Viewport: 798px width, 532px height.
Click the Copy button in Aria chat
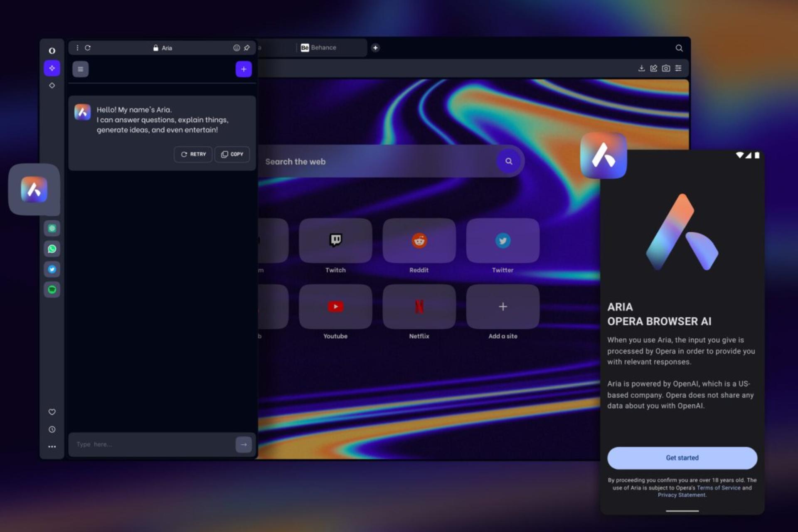232,154
